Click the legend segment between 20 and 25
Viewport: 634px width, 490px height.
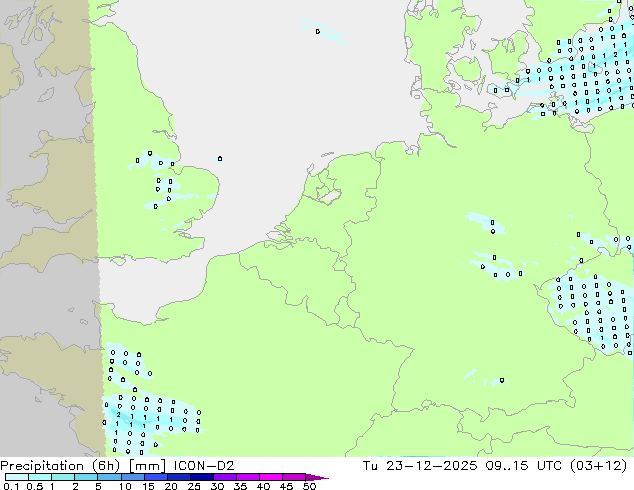[180, 477]
